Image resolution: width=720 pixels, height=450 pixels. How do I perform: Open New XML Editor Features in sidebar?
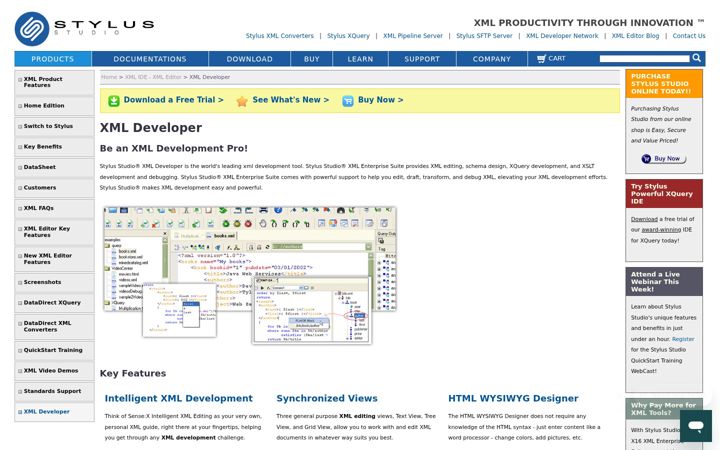point(54,259)
